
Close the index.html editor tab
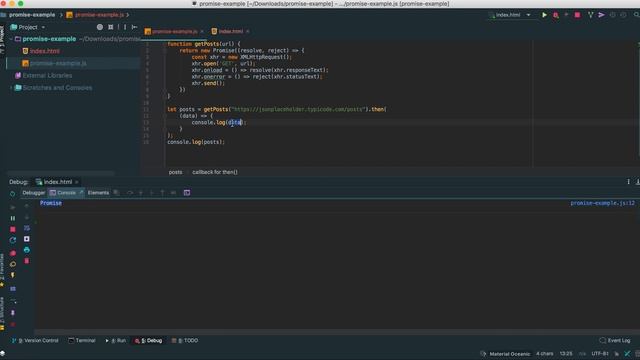pyautogui.click(x=248, y=31)
